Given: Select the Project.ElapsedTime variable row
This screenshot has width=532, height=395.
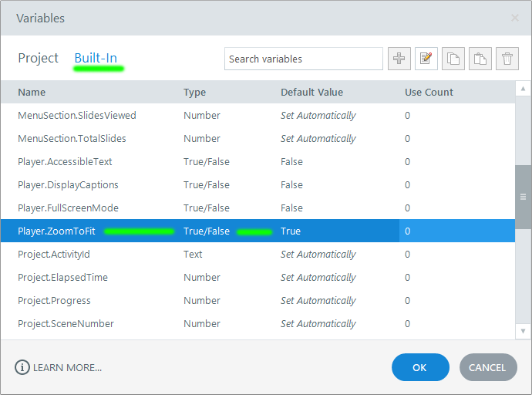Looking at the screenshot, I should point(62,278).
